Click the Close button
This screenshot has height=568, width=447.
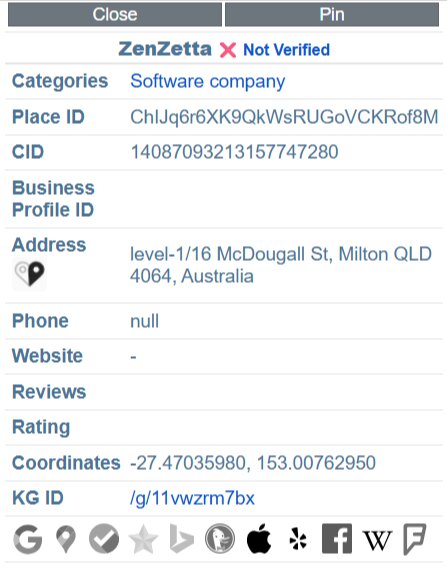click(x=115, y=14)
